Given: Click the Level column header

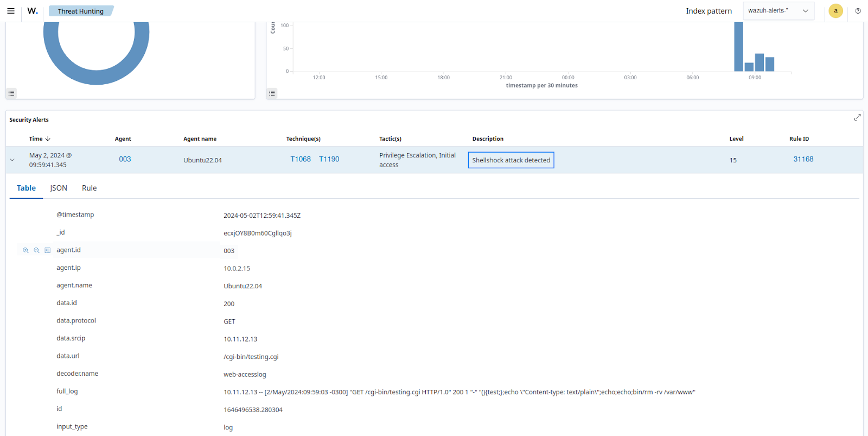Looking at the screenshot, I should pyautogui.click(x=736, y=139).
